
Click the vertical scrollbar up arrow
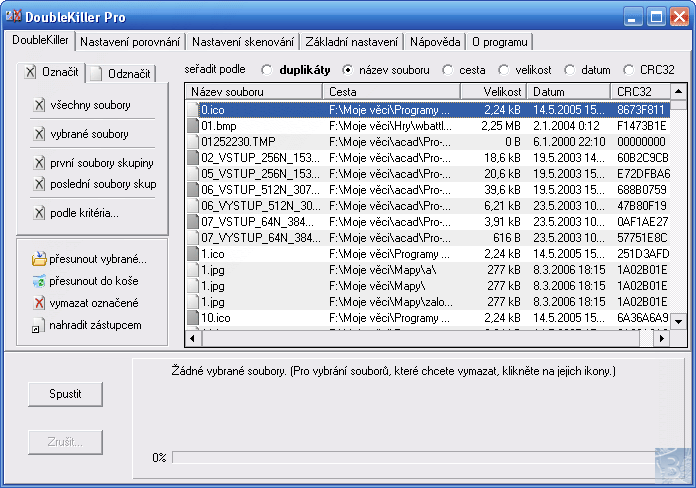coord(678,92)
